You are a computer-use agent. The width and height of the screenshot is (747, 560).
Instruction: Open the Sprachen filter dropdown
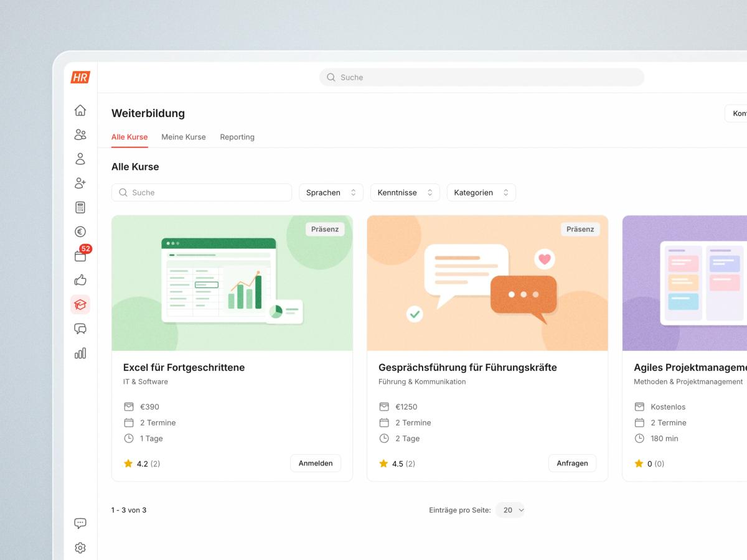(x=331, y=192)
